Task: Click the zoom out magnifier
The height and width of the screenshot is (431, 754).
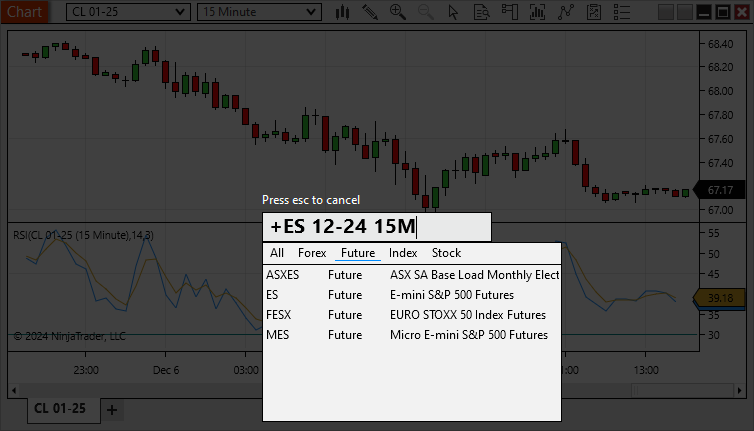Action: tap(426, 12)
